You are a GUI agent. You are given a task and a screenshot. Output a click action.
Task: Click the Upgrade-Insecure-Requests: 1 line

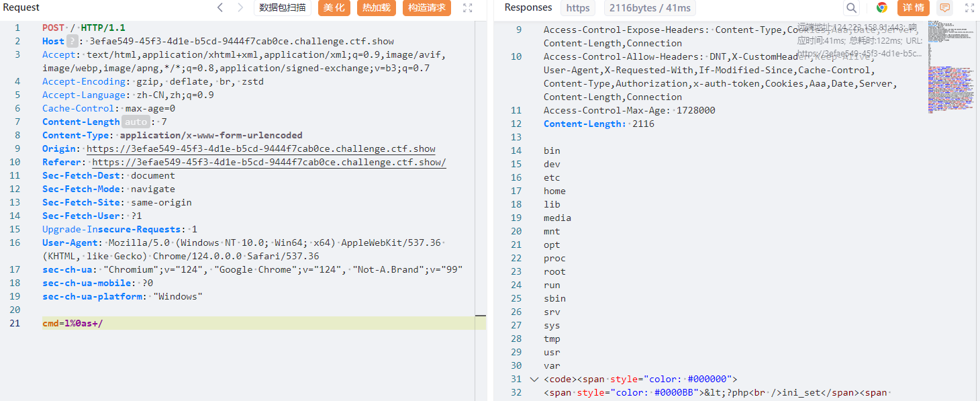(119, 229)
